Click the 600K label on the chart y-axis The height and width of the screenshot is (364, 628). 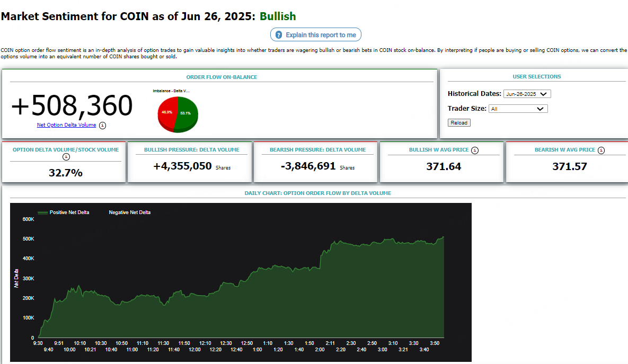click(29, 219)
